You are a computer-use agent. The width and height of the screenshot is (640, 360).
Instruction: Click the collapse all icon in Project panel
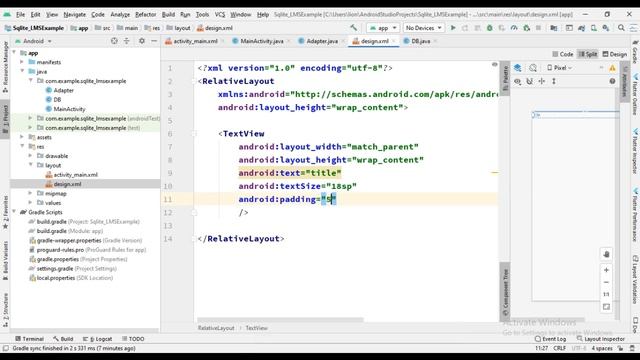click(x=127, y=41)
